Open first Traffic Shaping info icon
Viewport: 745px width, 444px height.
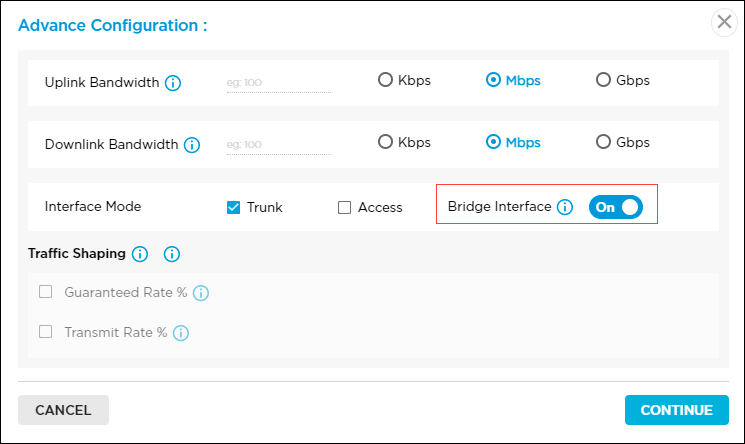point(140,254)
